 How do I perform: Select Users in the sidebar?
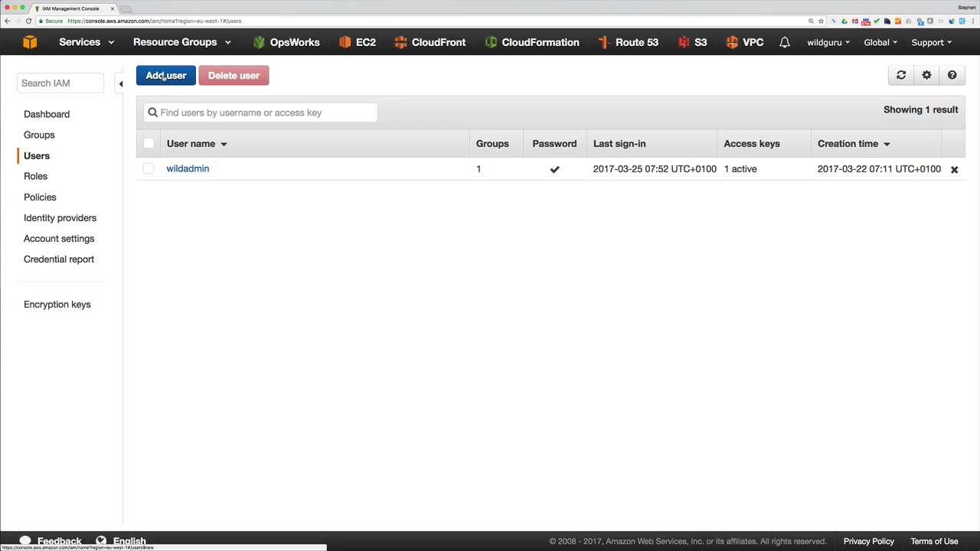pyautogui.click(x=37, y=155)
